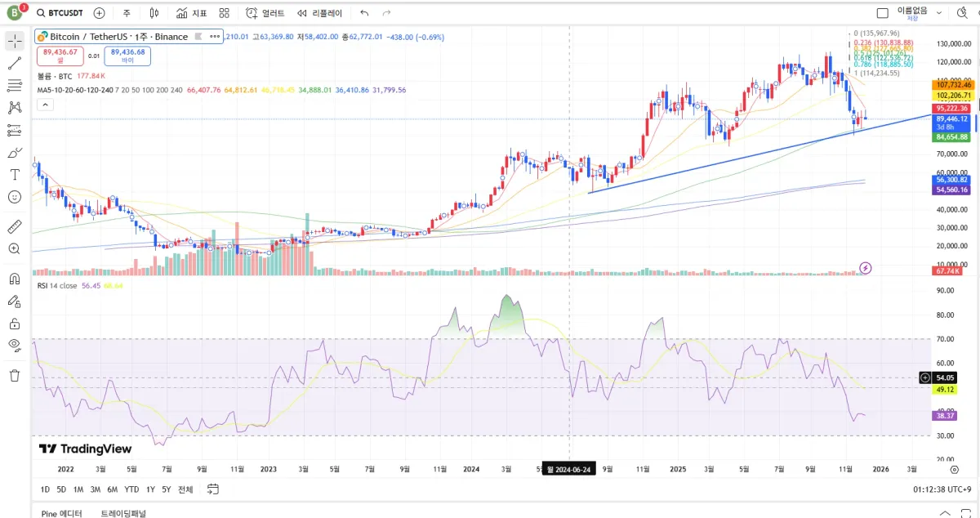Image resolution: width=980 pixels, height=518 pixels.
Task: Collapse the indicator legend chevron
Action: tap(44, 104)
